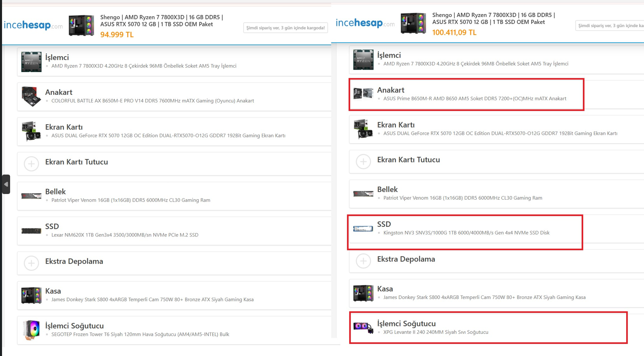Open the 'İşlemci Soğutucu' heading above the SEGOTEP cooler
This screenshot has height=356, width=644.
coord(74,326)
